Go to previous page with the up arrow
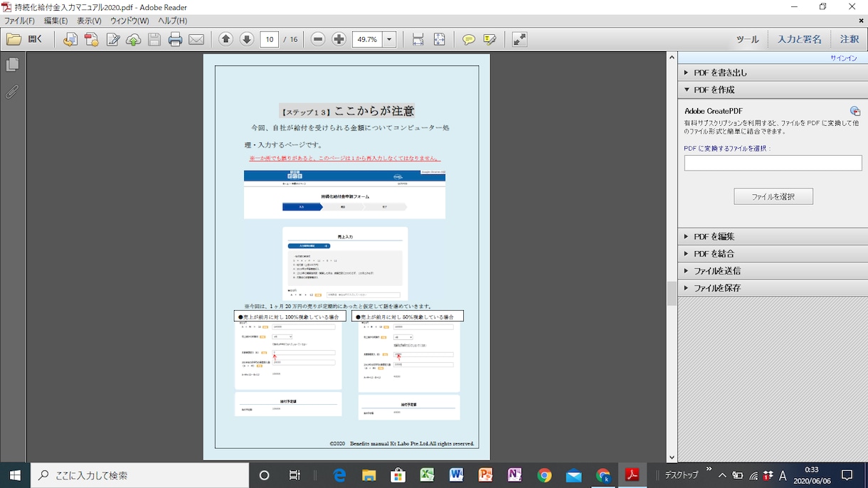The height and width of the screenshot is (488, 868). pos(226,39)
